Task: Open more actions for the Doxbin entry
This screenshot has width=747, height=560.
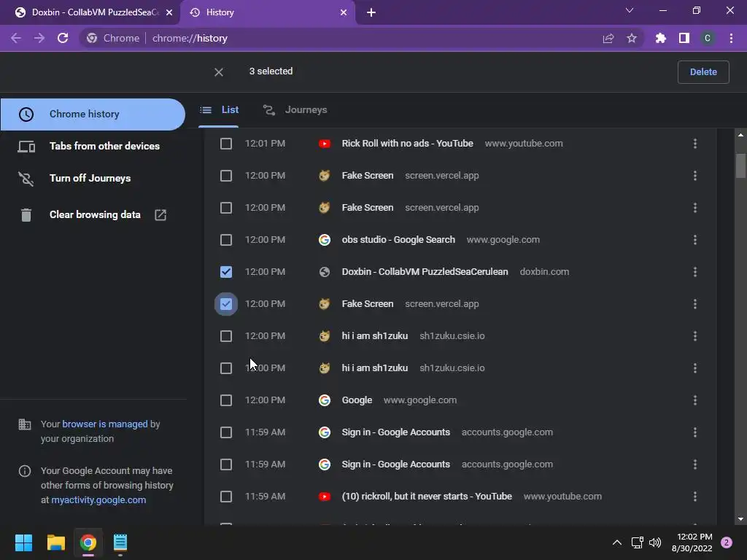Action: click(695, 272)
